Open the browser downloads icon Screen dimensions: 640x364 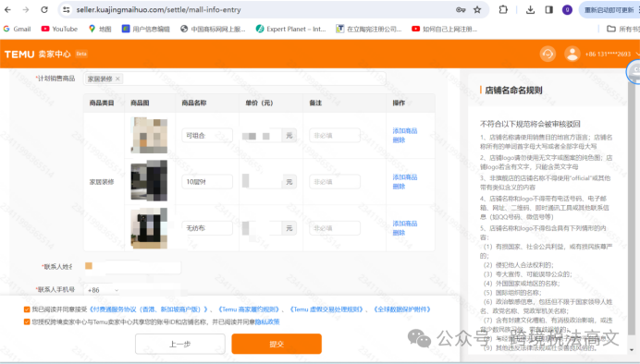pos(530,10)
